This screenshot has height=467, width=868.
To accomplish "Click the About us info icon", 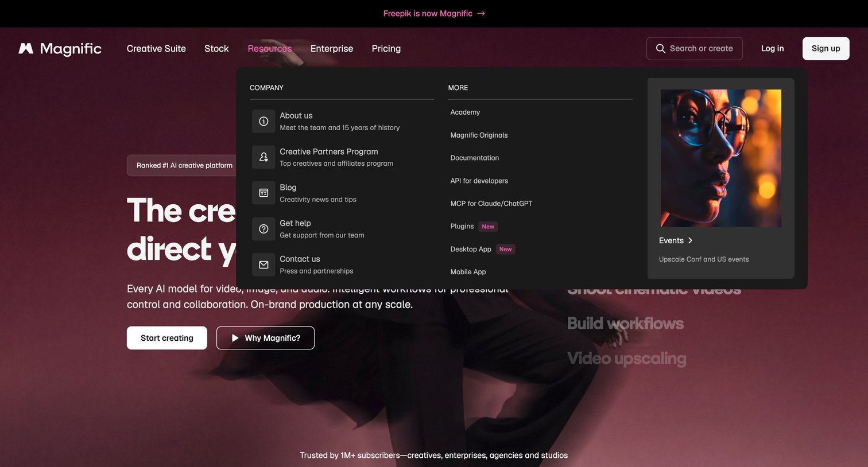I will (x=263, y=121).
